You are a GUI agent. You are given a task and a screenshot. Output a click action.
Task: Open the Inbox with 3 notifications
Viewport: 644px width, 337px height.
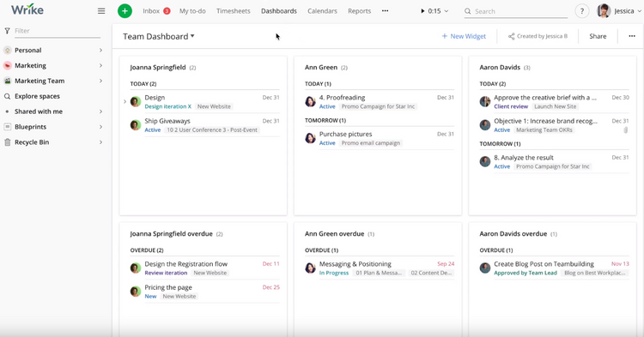coord(156,11)
